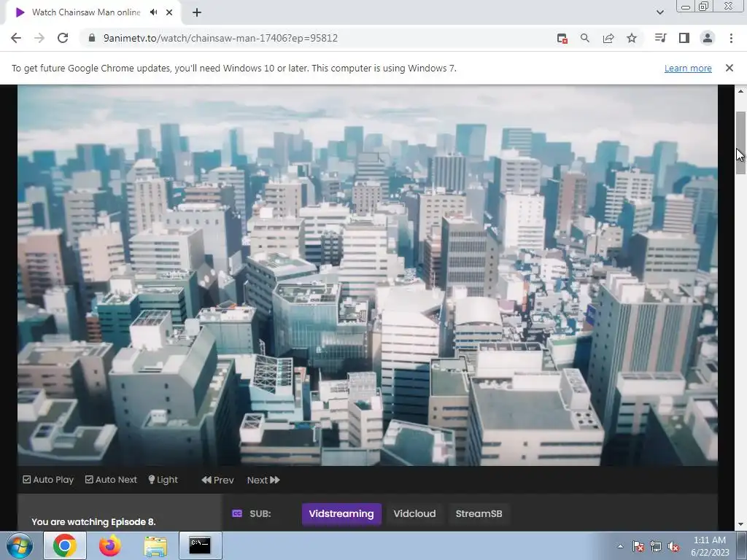View site security lock info
The height and width of the screenshot is (560, 747).
pyautogui.click(x=92, y=38)
